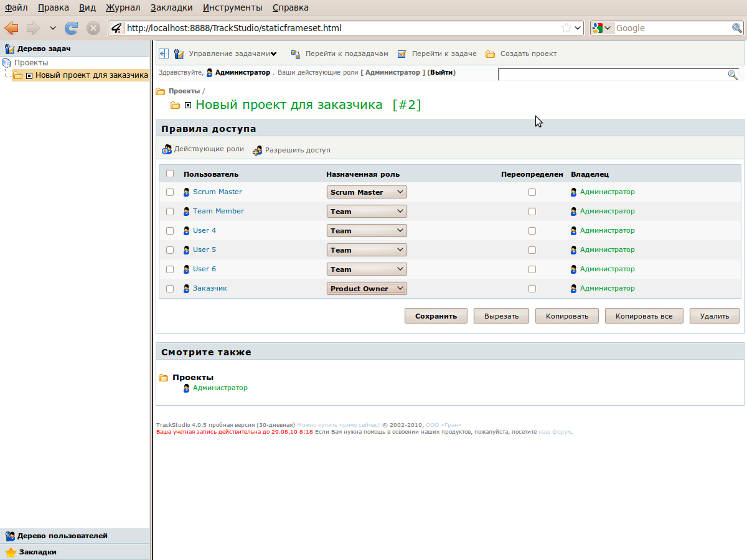
Task: Click the Reload page icon
Action: (x=72, y=28)
